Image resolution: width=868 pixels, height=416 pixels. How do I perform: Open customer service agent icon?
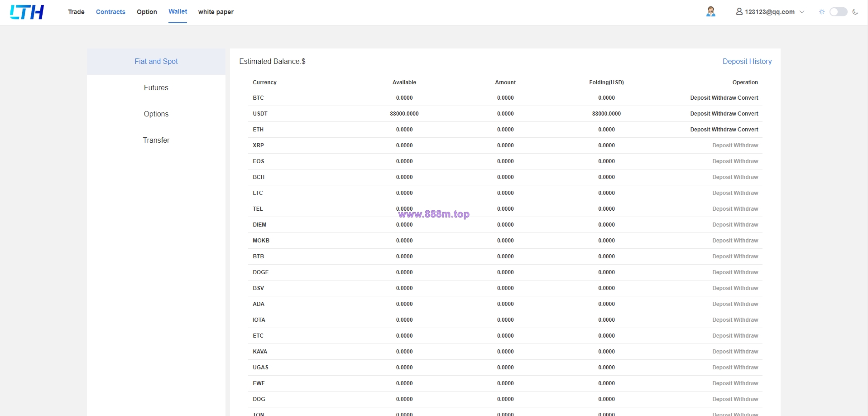pyautogui.click(x=711, y=12)
